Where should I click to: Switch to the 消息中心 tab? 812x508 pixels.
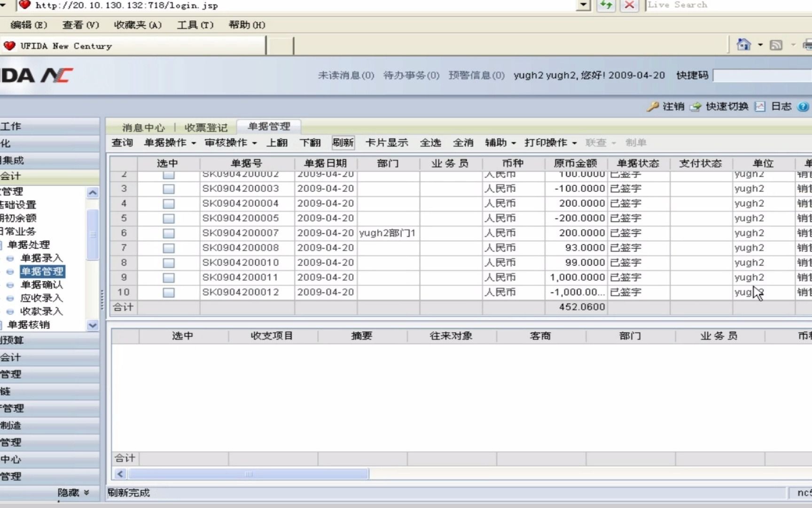pyautogui.click(x=143, y=127)
